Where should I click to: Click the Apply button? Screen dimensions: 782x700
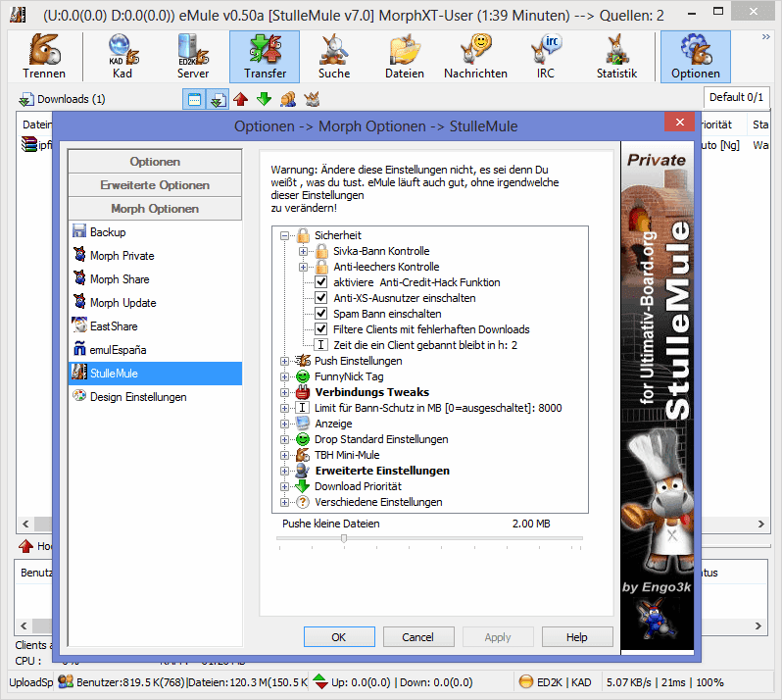coord(498,637)
